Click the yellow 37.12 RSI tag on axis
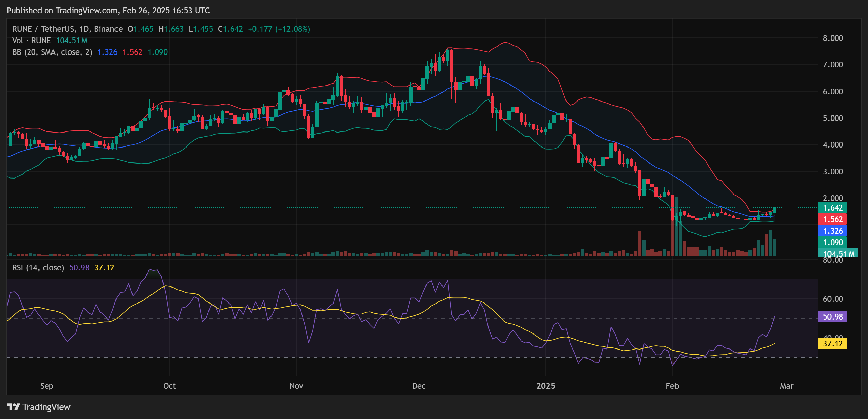Screen dimensions: 868x419 point(833,343)
